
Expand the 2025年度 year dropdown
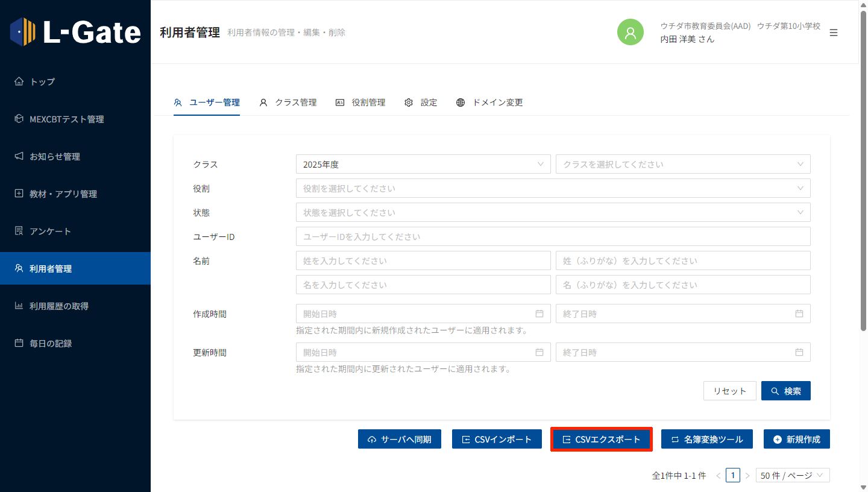pyautogui.click(x=423, y=164)
